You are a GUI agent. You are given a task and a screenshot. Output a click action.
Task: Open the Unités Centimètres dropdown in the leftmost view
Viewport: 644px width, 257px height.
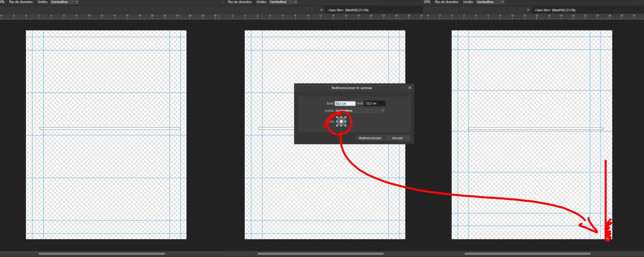tap(65, 2)
